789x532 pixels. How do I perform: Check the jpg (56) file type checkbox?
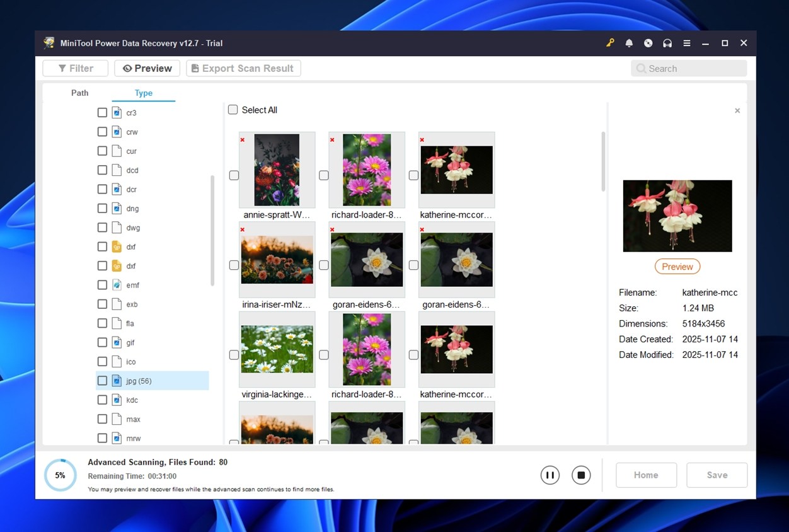pos(102,380)
